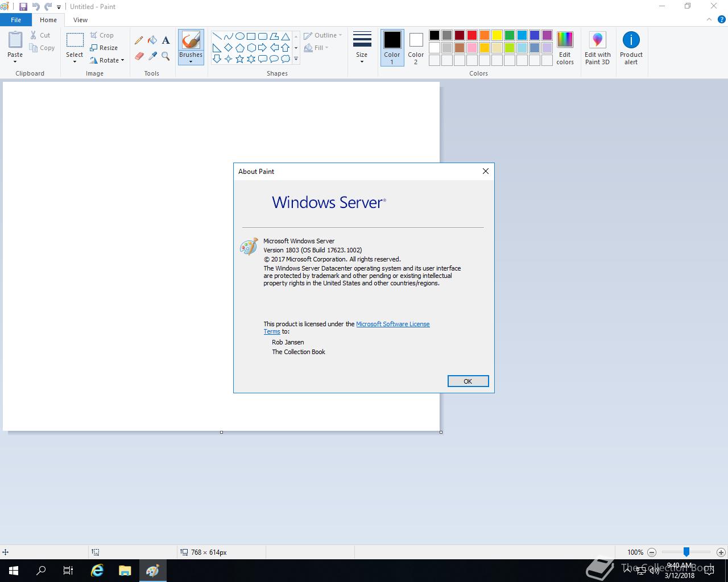
Task: Close the About Paint dialog
Action: pos(486,171)
